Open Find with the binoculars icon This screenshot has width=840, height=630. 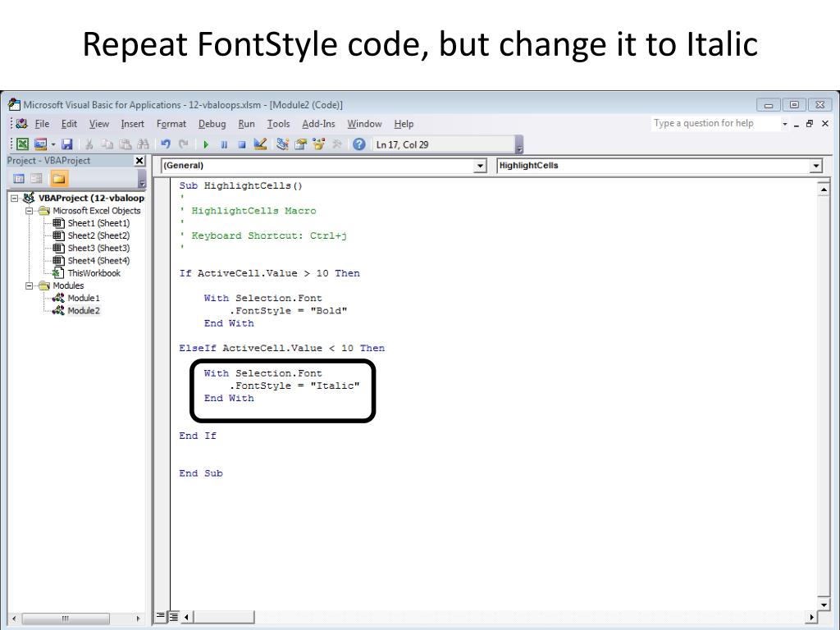click(x=143, y=144)
